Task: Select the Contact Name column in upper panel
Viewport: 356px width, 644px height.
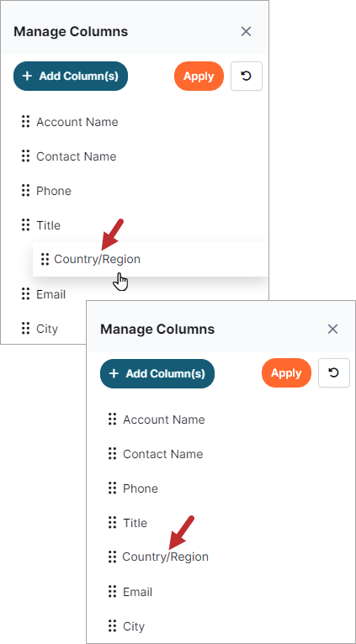Action: tap(77, 156)
